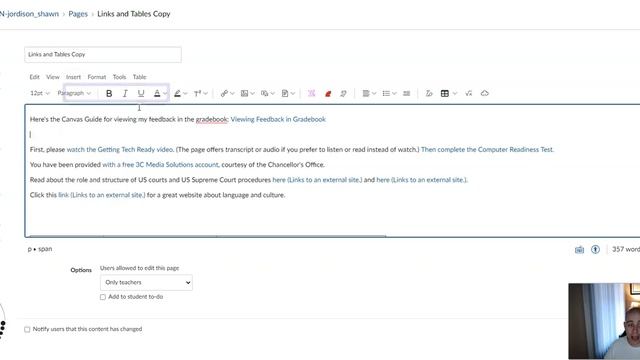Click the insert document icon
The image size is (640, 360).
[285, 93]
